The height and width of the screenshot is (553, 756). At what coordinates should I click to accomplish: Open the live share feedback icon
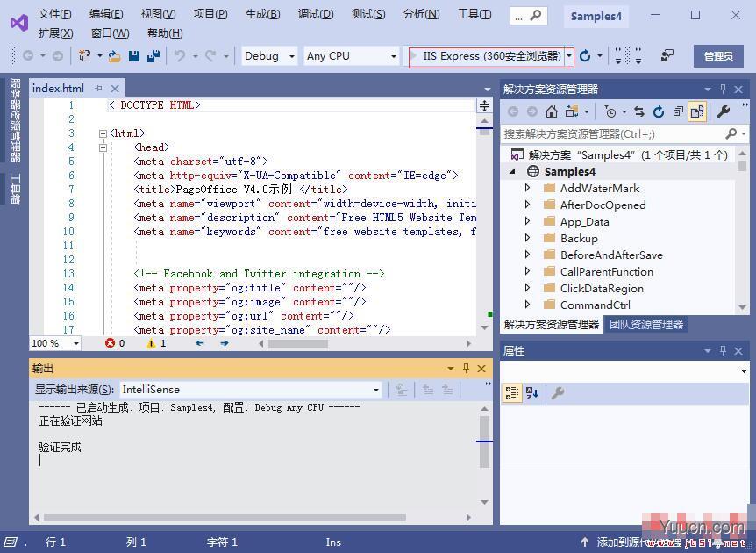click(x=667, y=56)
